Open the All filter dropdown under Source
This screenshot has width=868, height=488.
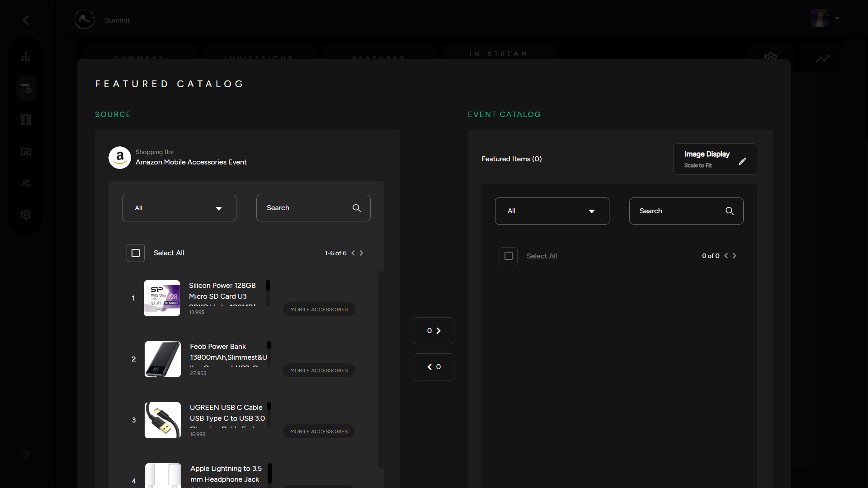pyautogui.click(x=179, y=208)
